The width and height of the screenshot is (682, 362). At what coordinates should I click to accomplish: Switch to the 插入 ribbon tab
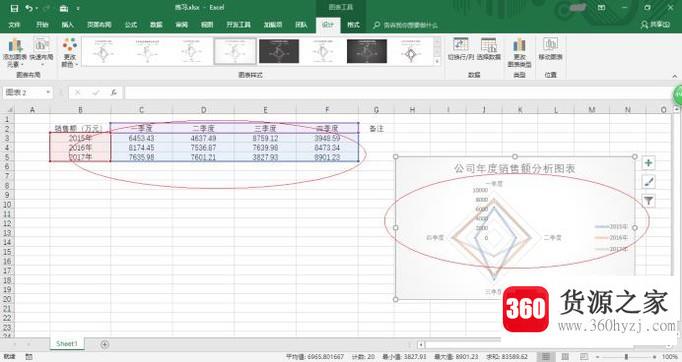tap(67, 25)
